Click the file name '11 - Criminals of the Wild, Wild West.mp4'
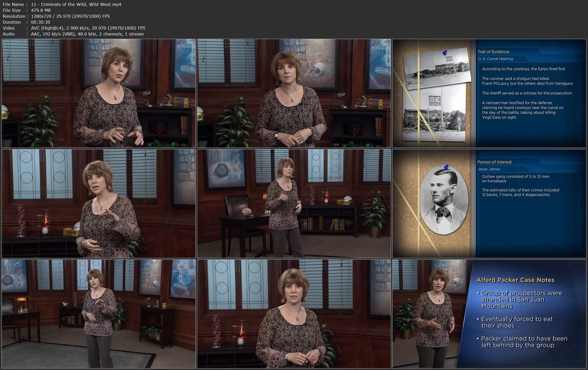This screenshot has height=370, width=588. coord(76,4)
